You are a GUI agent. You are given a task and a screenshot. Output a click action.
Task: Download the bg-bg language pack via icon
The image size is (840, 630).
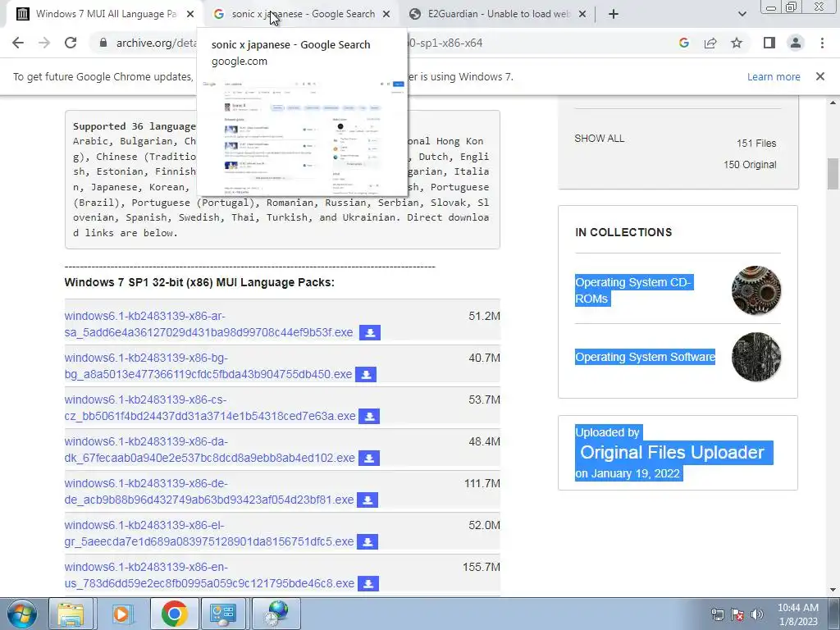366,374
